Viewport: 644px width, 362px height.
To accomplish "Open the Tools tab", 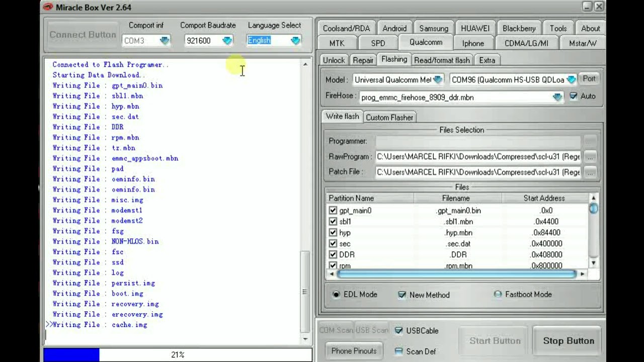I will (x=558, y=29).
